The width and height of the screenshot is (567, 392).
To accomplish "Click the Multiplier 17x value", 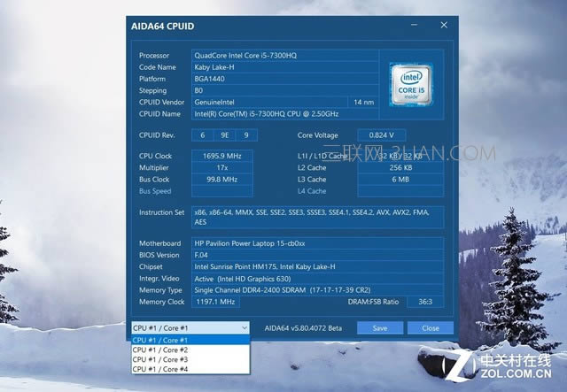I will click(222, 167).
